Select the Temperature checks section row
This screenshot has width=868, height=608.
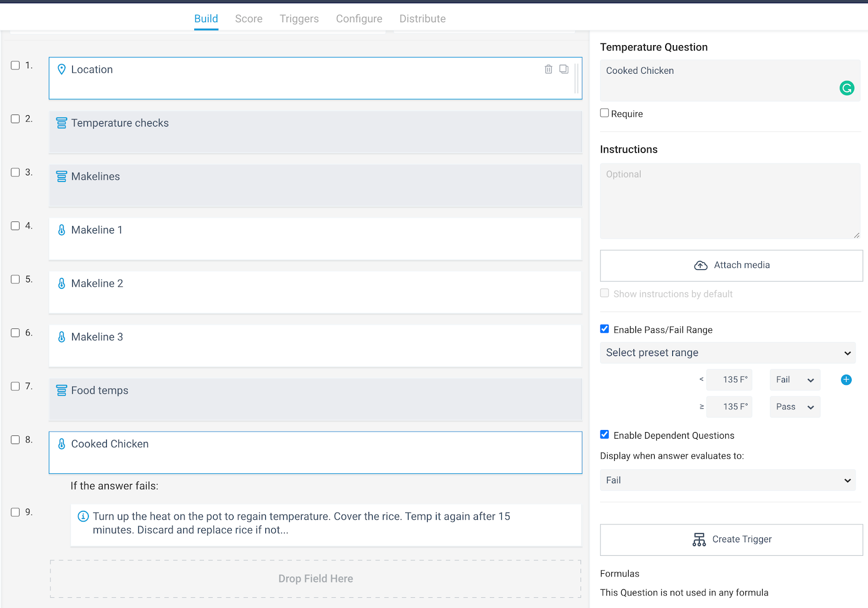tap(316, 132)
